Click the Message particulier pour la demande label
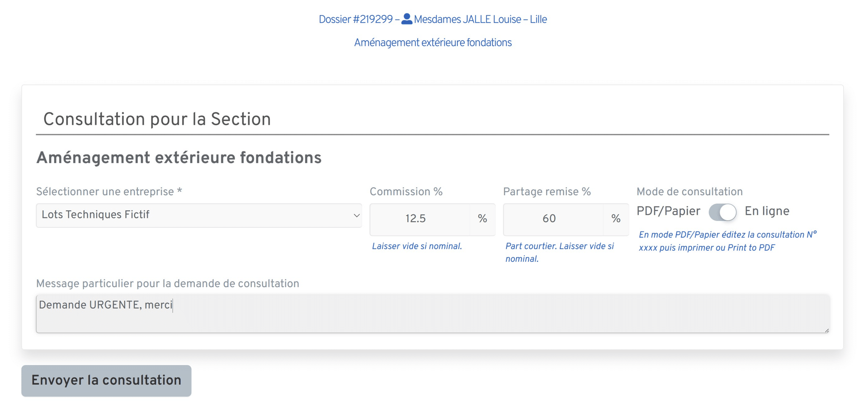The image size is (868, 405). (x=168, y=284)
